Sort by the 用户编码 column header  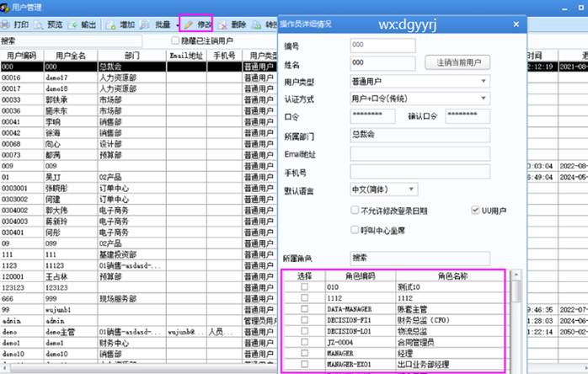(21, 54)
